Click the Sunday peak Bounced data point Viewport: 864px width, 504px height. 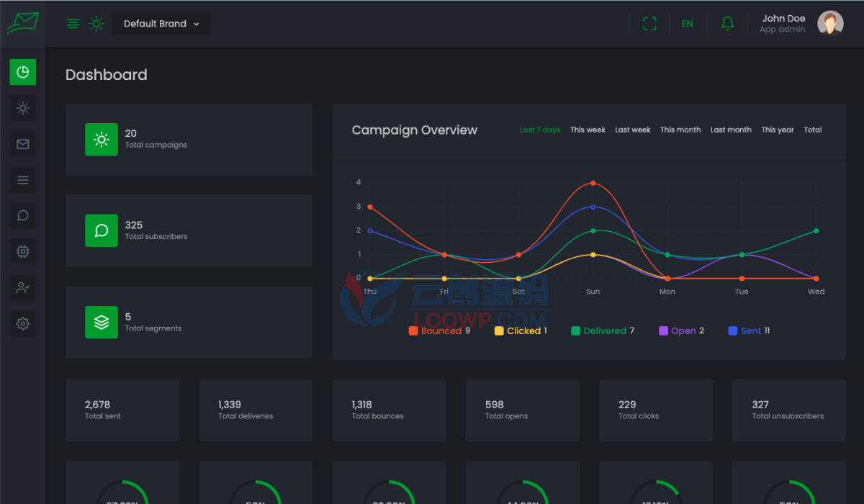tap(593, 183)
